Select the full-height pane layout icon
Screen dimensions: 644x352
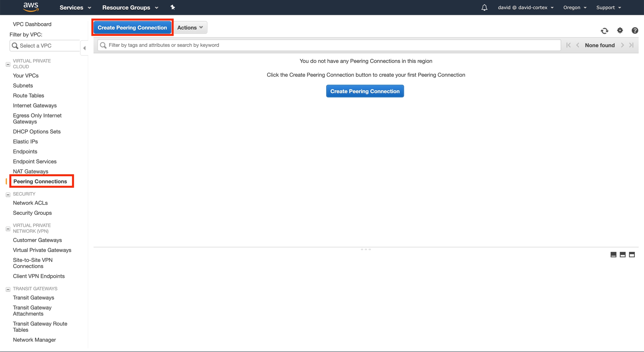pyautogui.click(x=632, y=254)
